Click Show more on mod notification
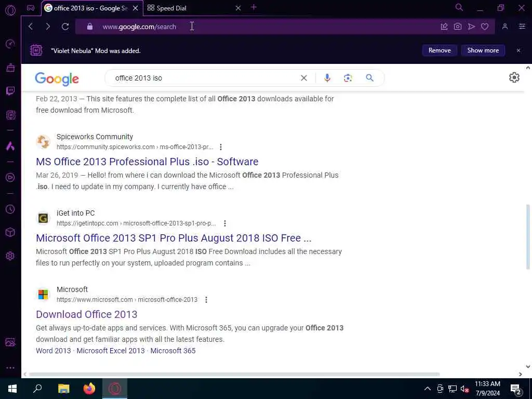The width and height of the screenshot is (532, 399). tap(483, 50)
